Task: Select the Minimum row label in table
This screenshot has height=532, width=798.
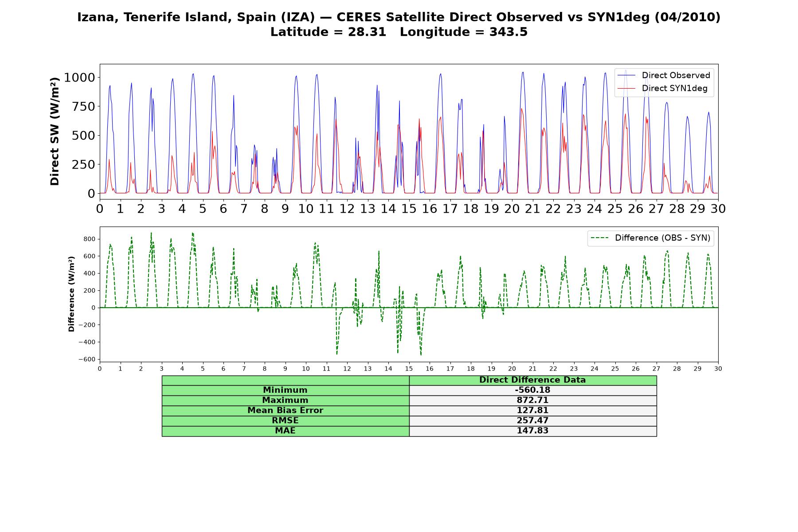Action: point(285,390)
